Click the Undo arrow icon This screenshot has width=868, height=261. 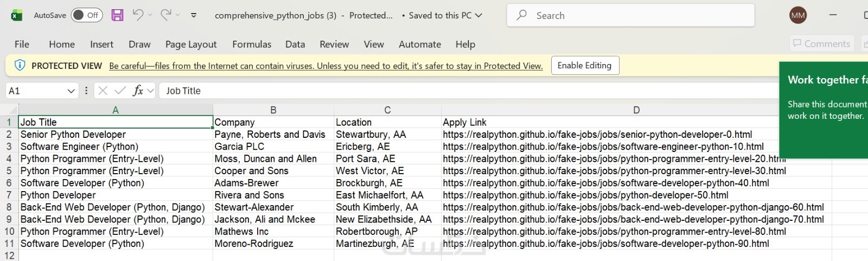(138, 15)
